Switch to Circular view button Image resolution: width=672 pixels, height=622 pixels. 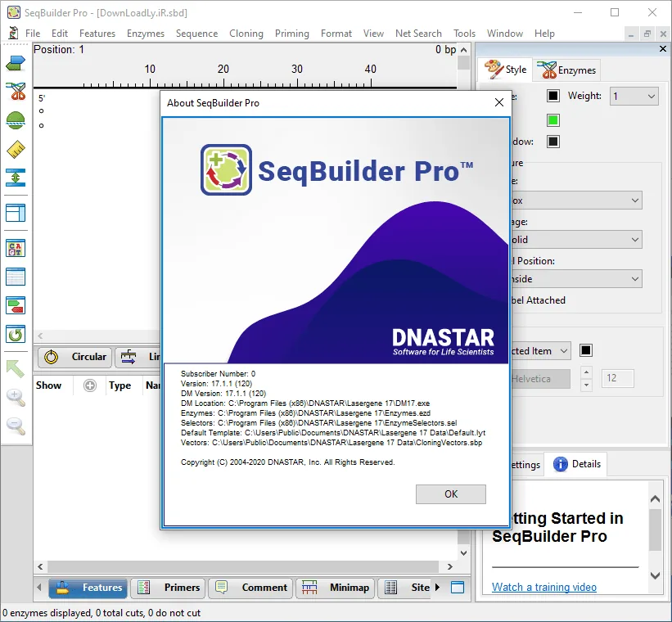(75, 357)
